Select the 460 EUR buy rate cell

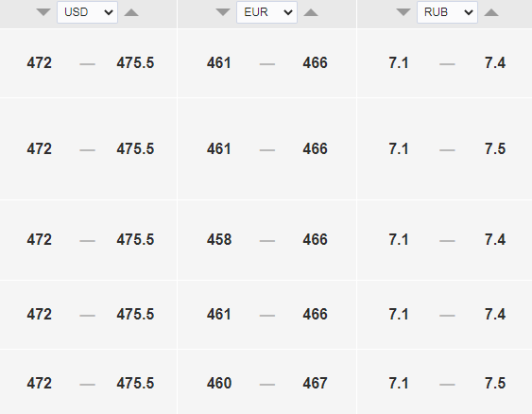219,384
